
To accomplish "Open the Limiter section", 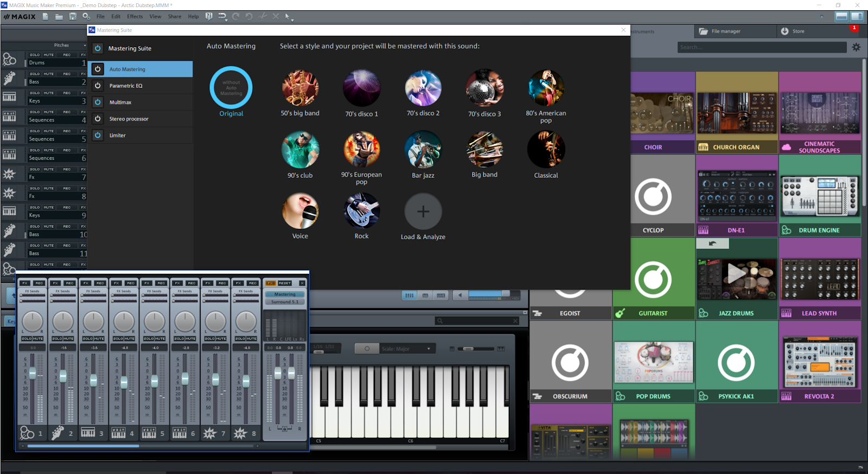I will tap(141, 135).
